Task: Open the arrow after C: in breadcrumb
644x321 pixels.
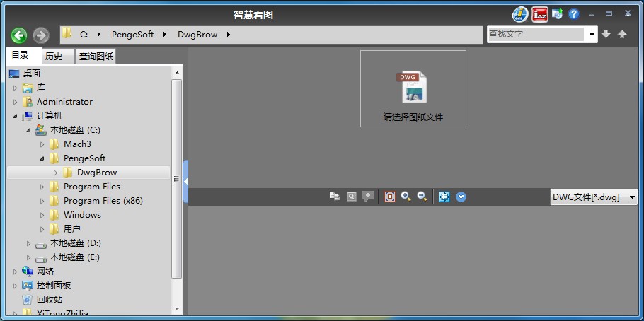Action: [99, 35]
